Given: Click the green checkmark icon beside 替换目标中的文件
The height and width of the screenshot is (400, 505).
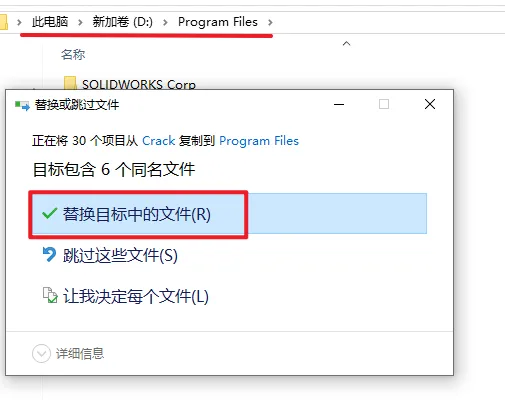Looking at the screenshot, I should click(49, 213).
